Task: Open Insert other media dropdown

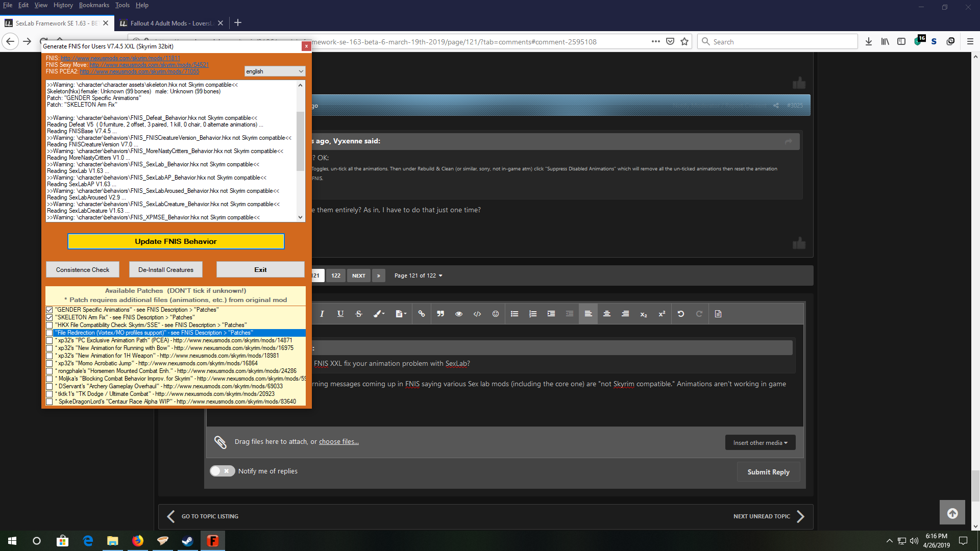Action: click(760, 443)
